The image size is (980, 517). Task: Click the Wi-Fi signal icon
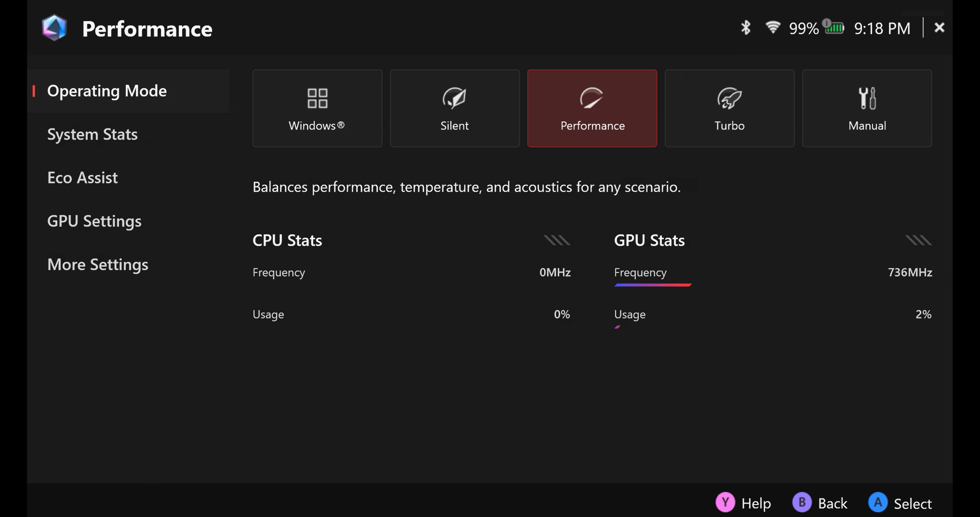click(x=773, y=27)
